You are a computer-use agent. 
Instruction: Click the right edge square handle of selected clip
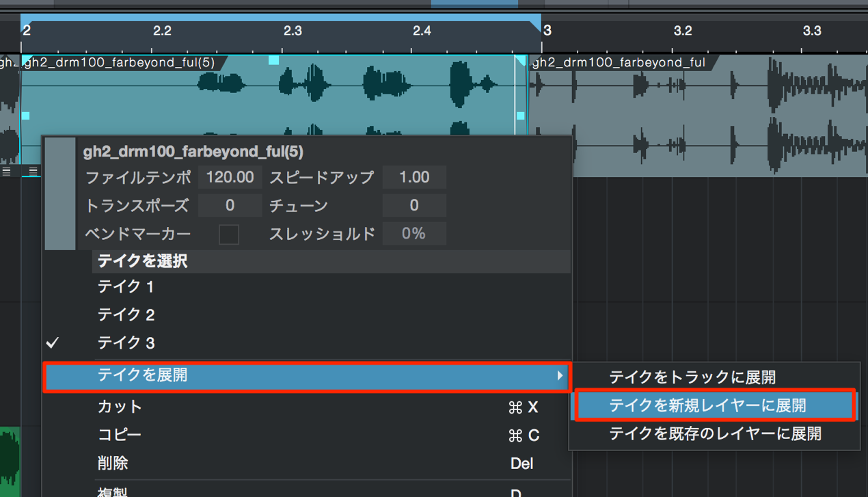(521, 116)
